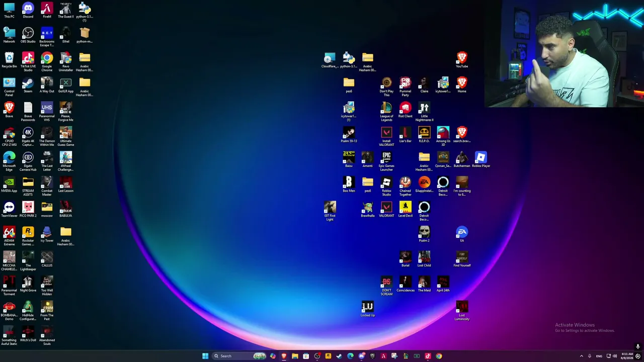This screenshot has height=362, width=644.
Task: Open the GoXLR App shortcut
Action: click(65, 85)
